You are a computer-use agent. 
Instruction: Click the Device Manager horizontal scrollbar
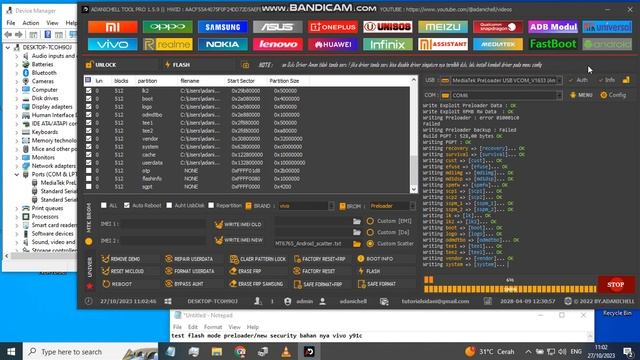[41, 256]
